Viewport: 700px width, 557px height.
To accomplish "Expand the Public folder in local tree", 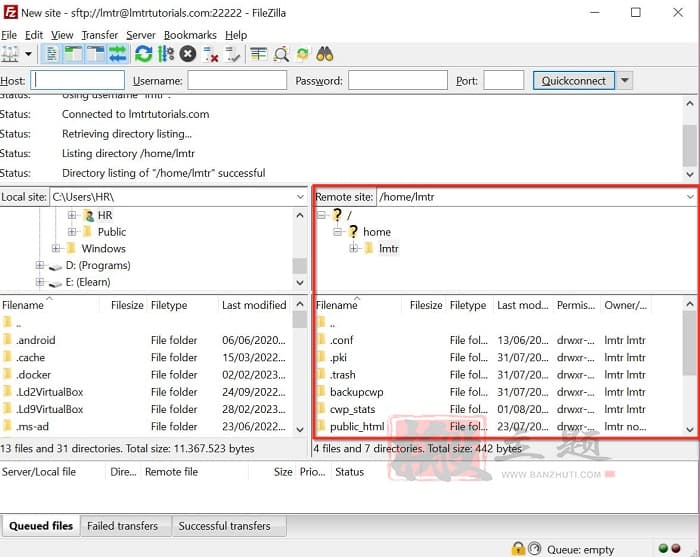I will point(72,232).
